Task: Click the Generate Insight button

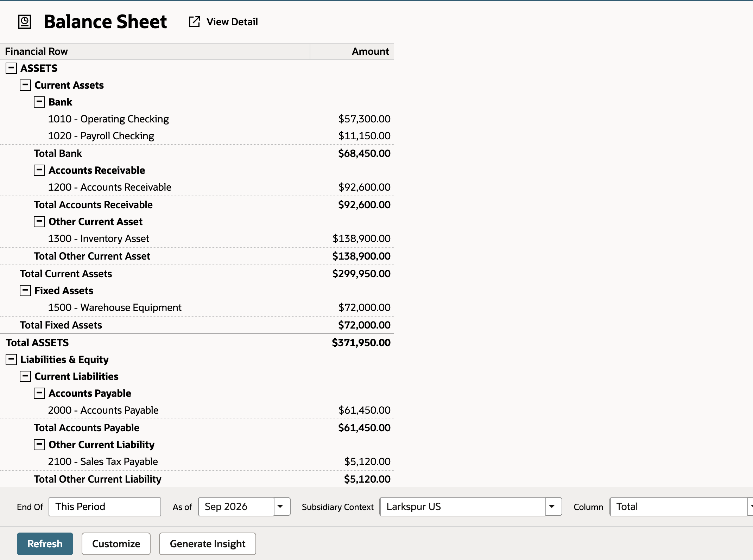Action: pos(208,544)
